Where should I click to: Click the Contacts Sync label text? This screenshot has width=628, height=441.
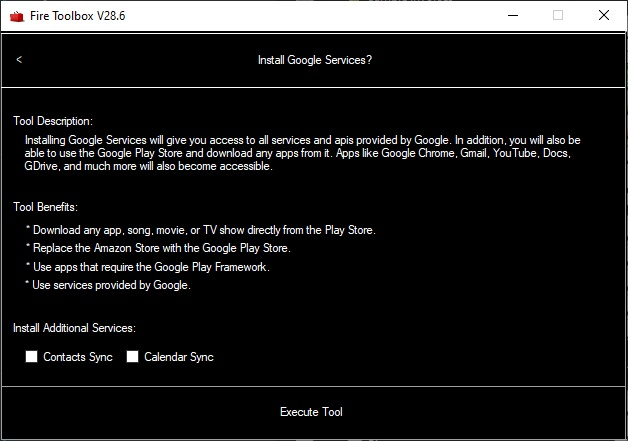78,357
